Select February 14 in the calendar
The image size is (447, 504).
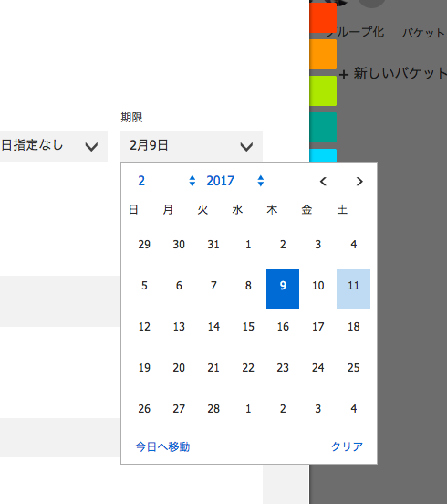pyautogui.click(x=213, y=327)
